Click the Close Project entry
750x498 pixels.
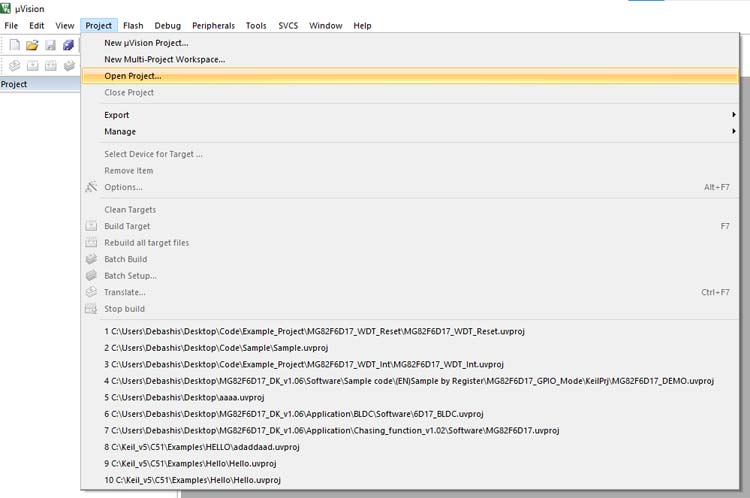click(x=410, y=92)
